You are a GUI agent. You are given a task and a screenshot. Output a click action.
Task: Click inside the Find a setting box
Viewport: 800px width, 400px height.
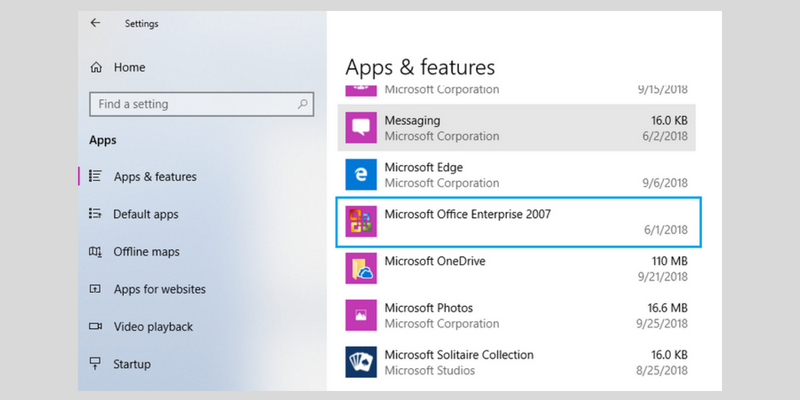coord(202,104)
